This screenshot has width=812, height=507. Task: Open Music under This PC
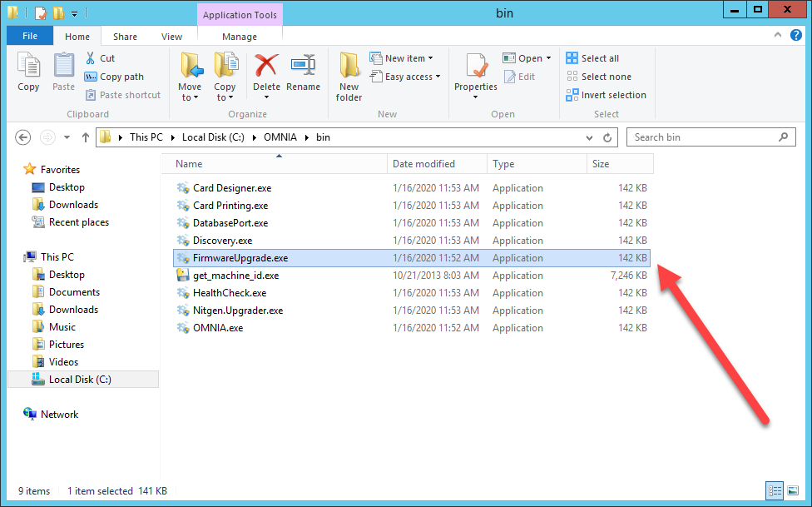(62, 327)
